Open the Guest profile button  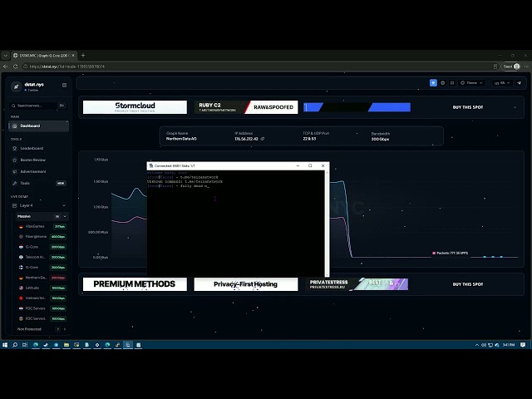click(x=511, y=66)
